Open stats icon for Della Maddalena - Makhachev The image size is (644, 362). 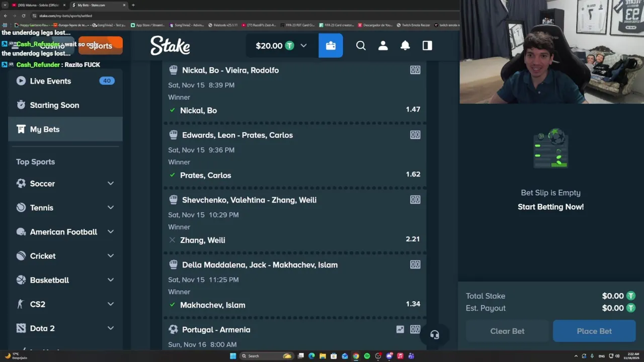(415, 264)
